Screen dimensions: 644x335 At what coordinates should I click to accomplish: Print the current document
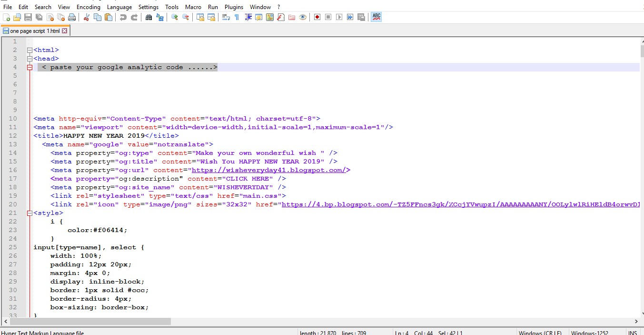pyautogui.click(x=72, y=17)
